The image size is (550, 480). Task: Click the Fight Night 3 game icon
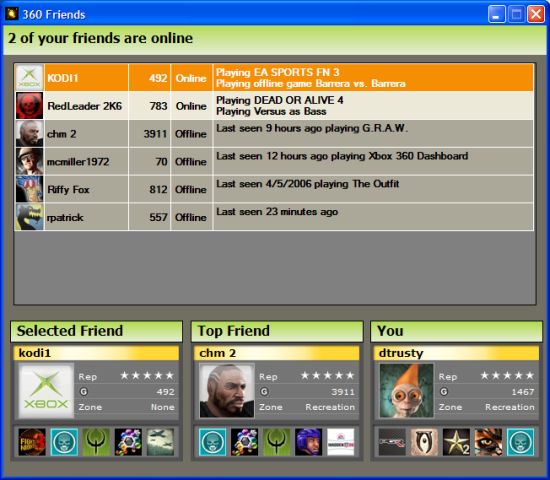pyautogui.click(x=32, y=442)
